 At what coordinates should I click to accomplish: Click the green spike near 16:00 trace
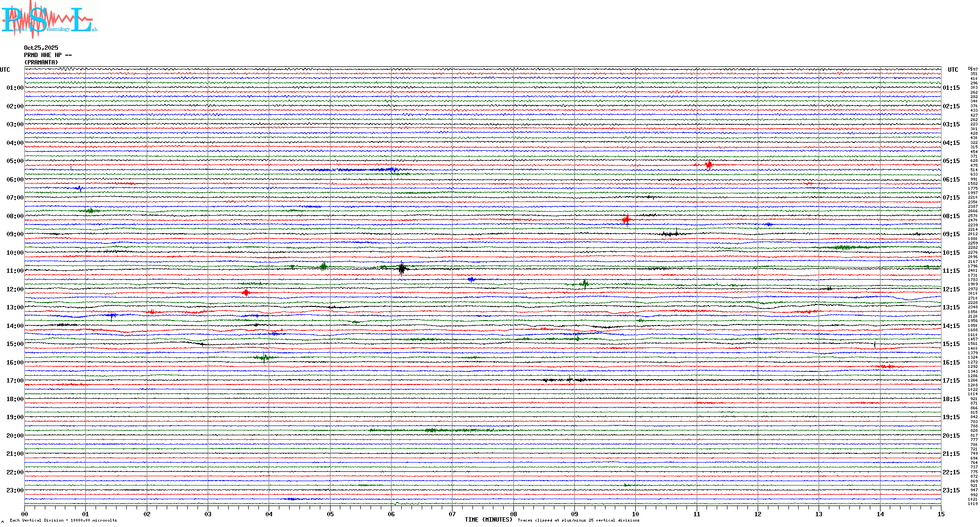point(264,358)
